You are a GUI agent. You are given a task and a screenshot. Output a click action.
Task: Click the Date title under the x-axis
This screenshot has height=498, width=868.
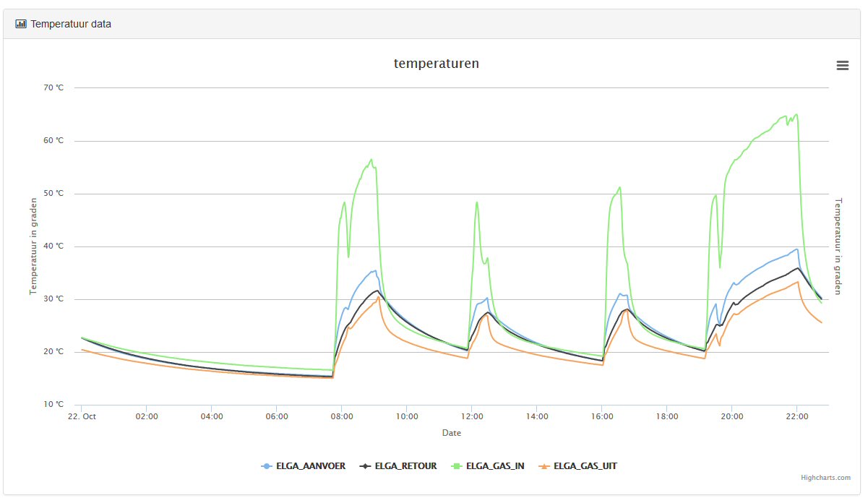(451, 433)
